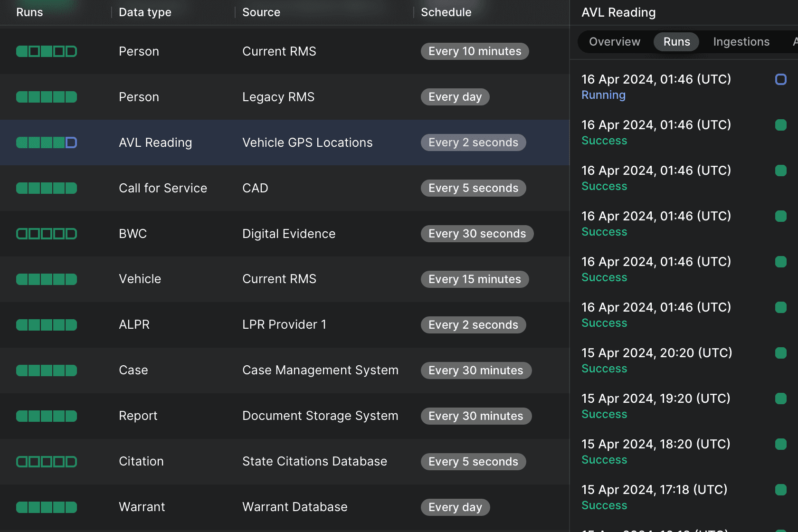Screen dimensions: 798x532
Task: Sort by the Schedule column header
Action: [446, 12]
